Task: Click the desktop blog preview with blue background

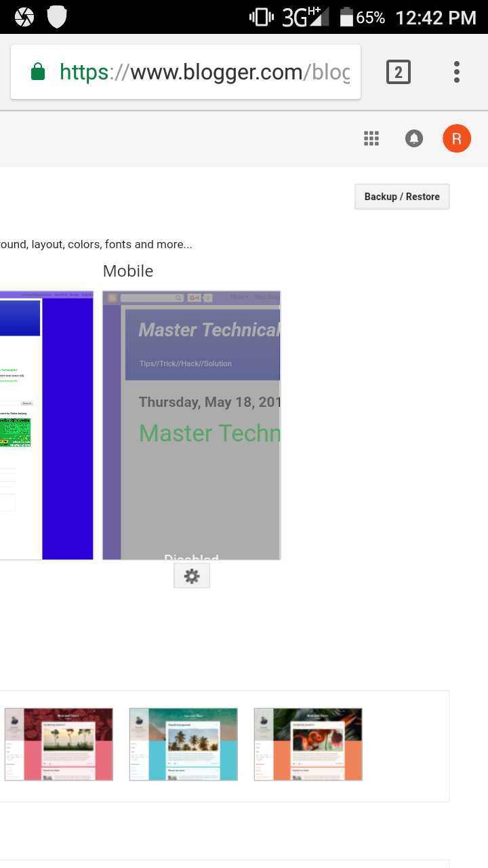Action: click(46, 425)
